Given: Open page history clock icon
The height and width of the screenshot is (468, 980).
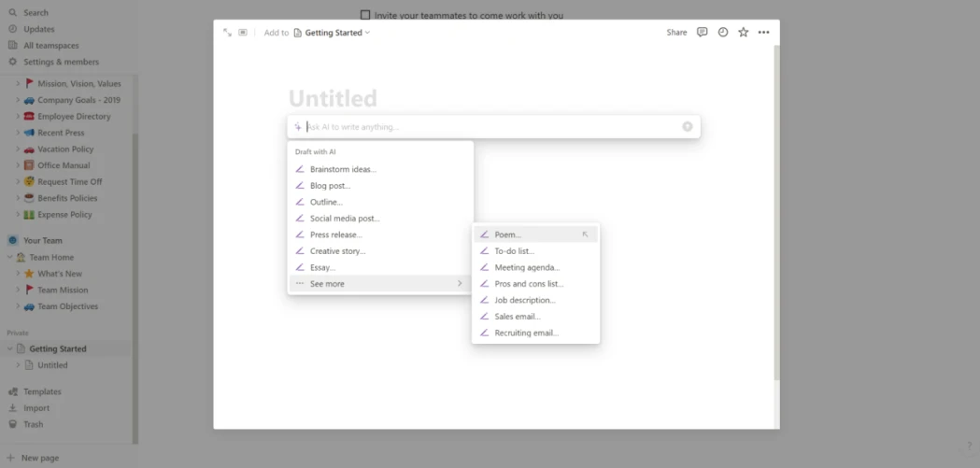Looking at the screenshot, I should point(722,33).
